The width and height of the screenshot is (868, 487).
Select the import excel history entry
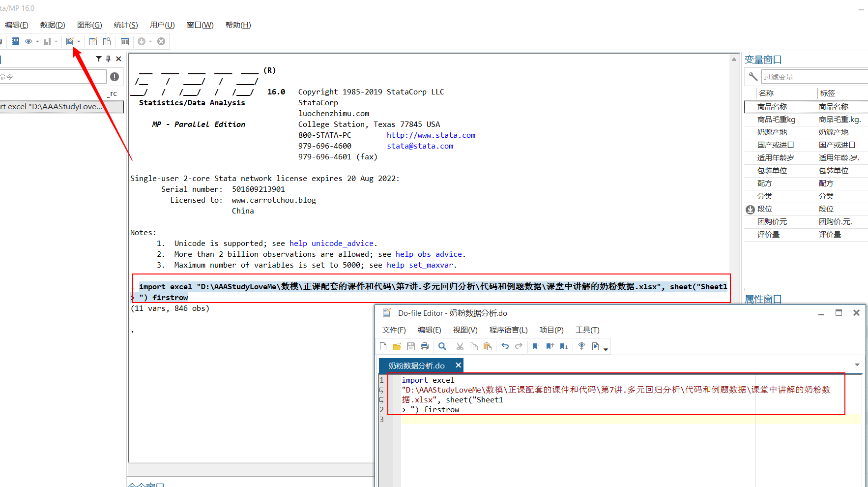coord(61,107)
